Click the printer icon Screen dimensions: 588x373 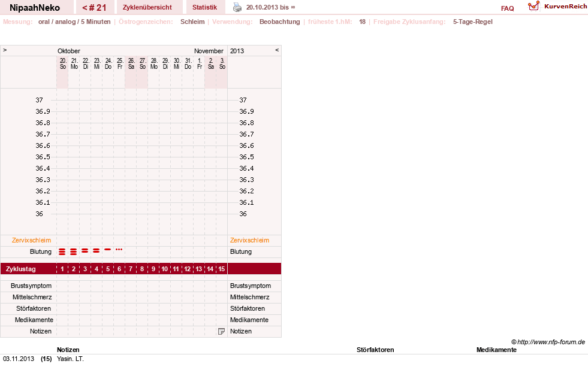(x=237, y=7)
